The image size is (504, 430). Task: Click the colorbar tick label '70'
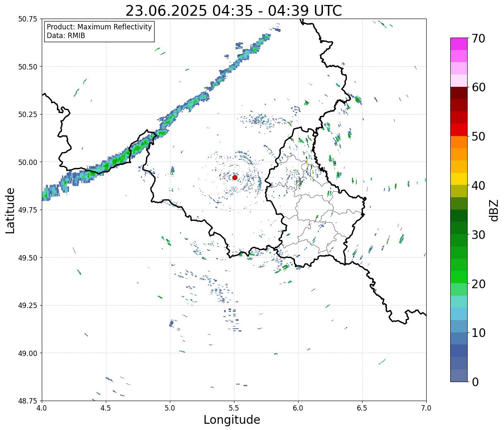[x=478, y=38]
